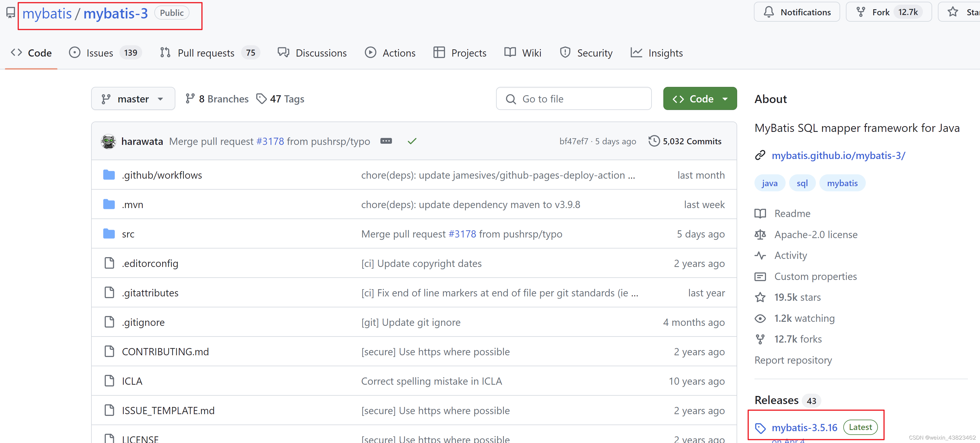Image resolution: width=980 pixels, height=443 pixels.
Task: Open the .gitattributes file
Action: click(x=150, y=293)
